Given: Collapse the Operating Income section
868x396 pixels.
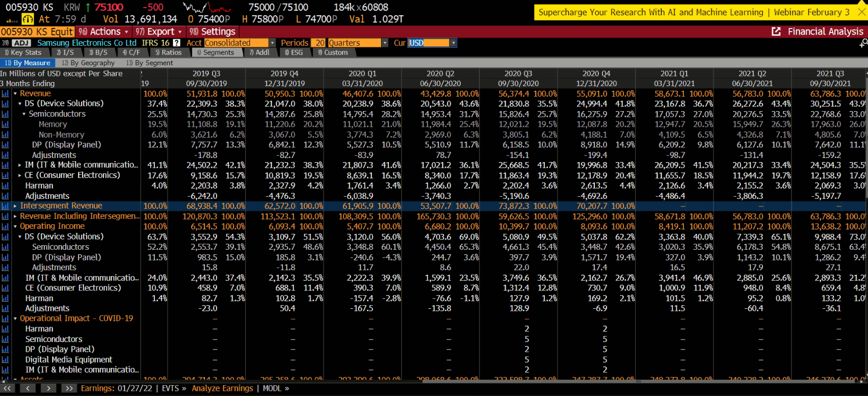Looking at the screenshot, I should [x=15, y=226].
